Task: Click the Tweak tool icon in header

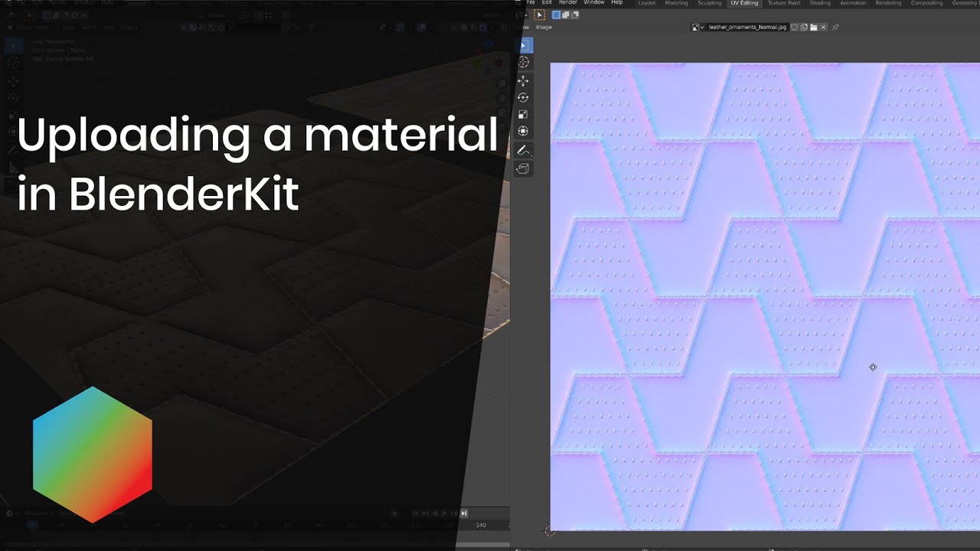Action: 539,15
